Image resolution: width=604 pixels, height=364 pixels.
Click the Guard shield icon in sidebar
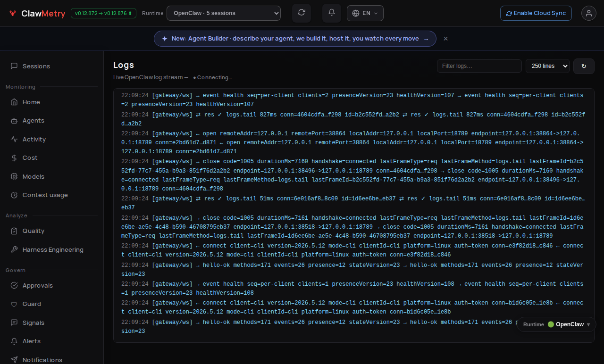pos(14,304)
